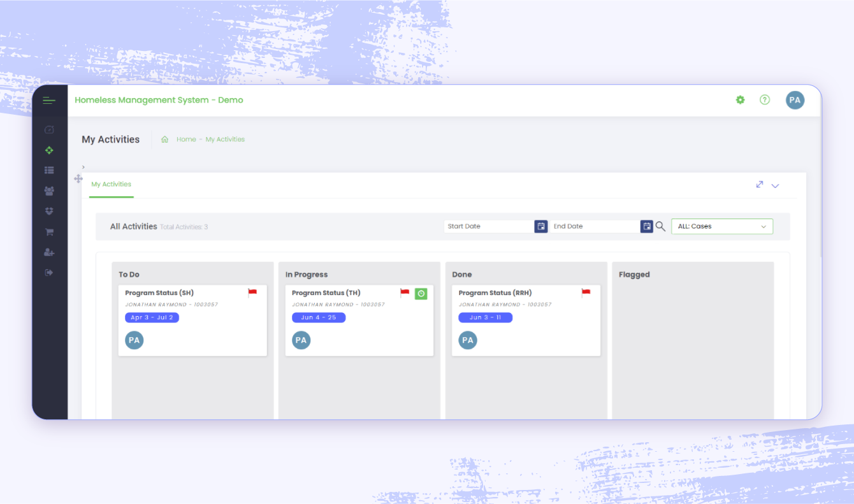Viewport: 854px width, 504px height.
Task: Open settings with the green gear icon
Action: (x=740, y=100)
